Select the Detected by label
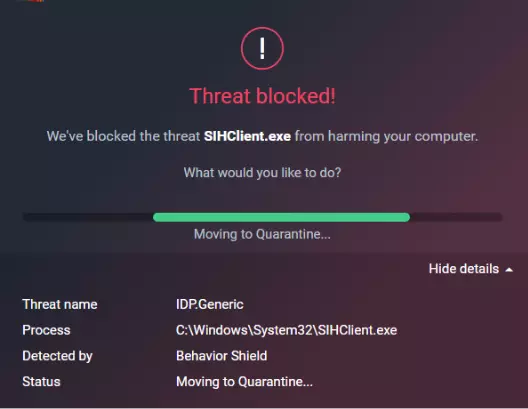 coord(57,356)
